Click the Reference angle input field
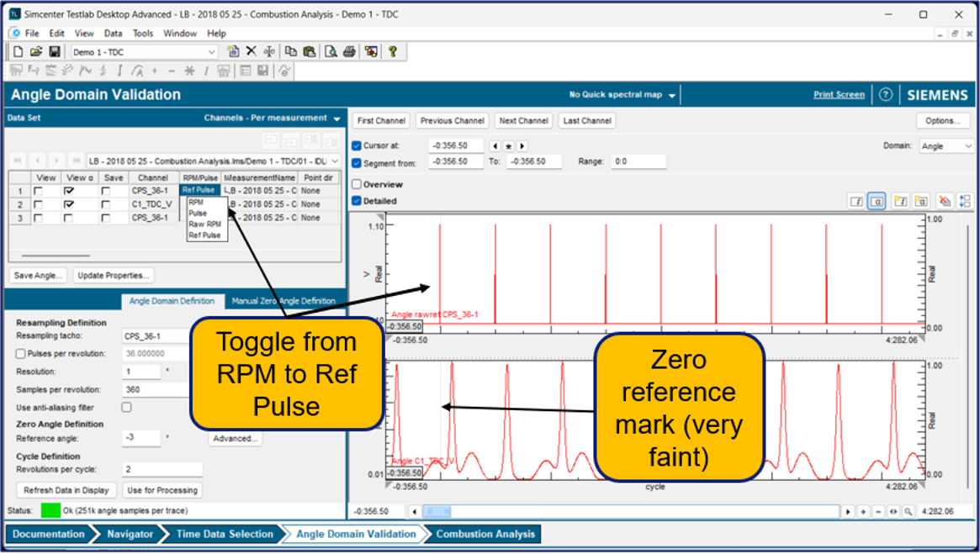 click(141, 437)
